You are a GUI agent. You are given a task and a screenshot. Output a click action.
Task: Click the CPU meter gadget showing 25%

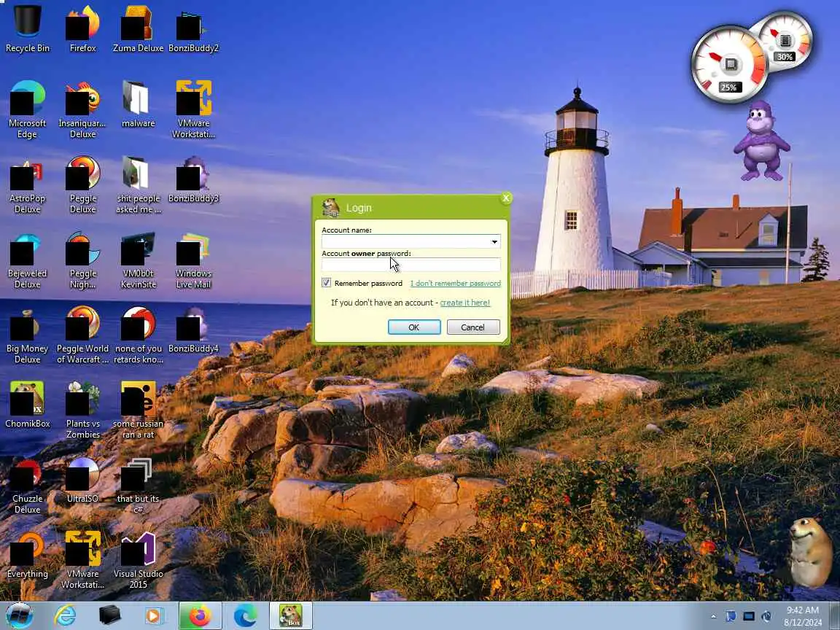tap(729, 65)
